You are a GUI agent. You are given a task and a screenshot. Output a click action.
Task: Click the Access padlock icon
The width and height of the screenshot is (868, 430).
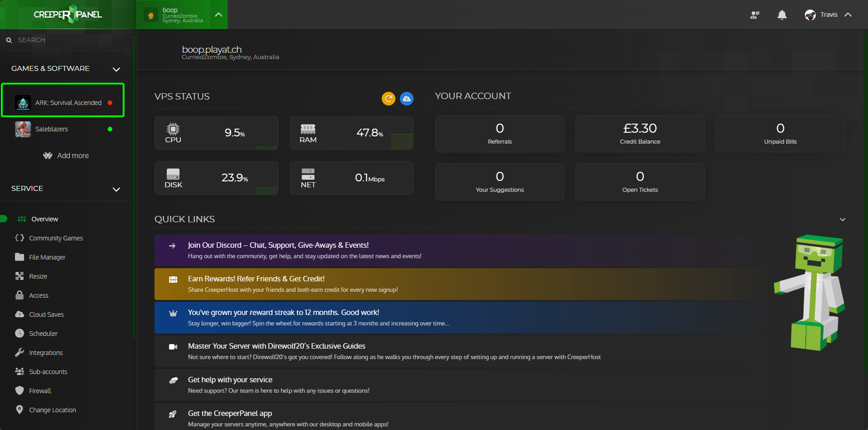[x=20, y=295]
